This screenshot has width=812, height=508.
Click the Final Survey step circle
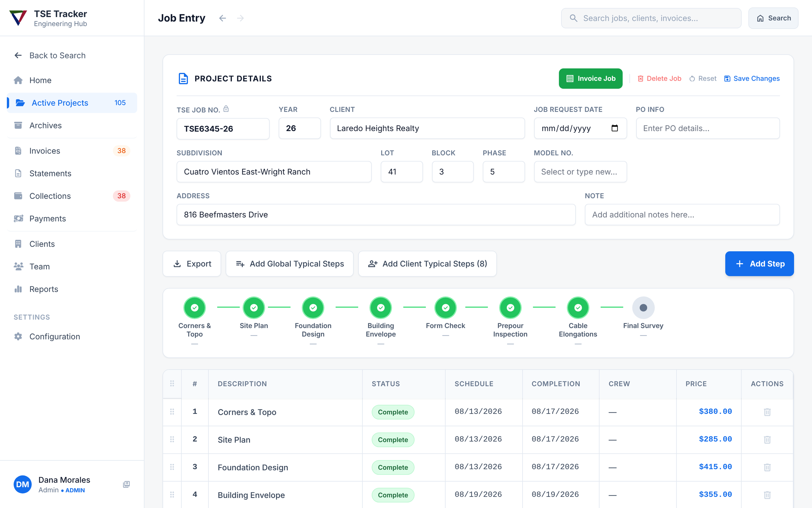click(x=643, y=307)
